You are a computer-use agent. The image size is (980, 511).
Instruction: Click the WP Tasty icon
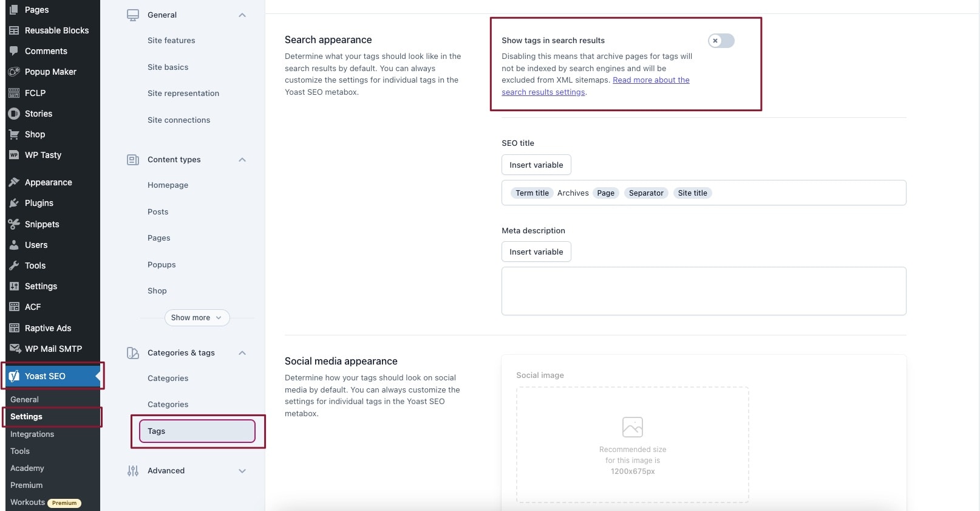pos(14,155)
